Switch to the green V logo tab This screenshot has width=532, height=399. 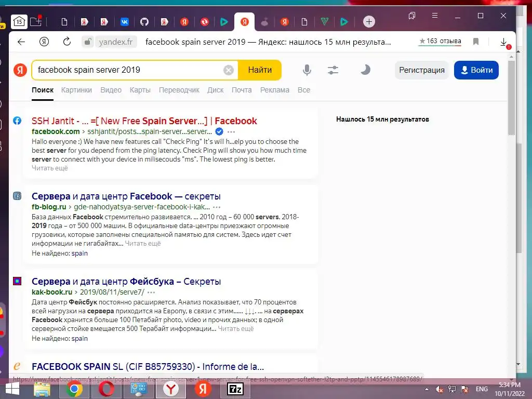[x=324, y=22]
